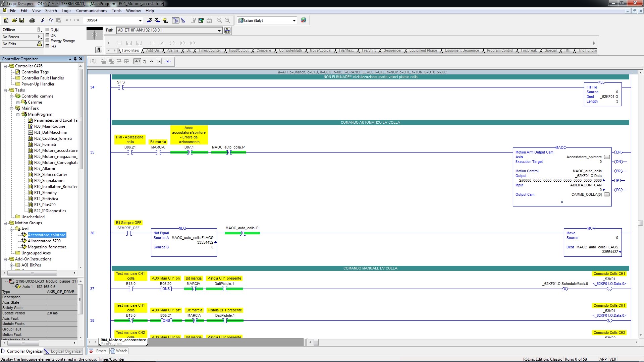Open the Path combo box dropdown
This screenshot has width=644, height=362.
point(219,31)
